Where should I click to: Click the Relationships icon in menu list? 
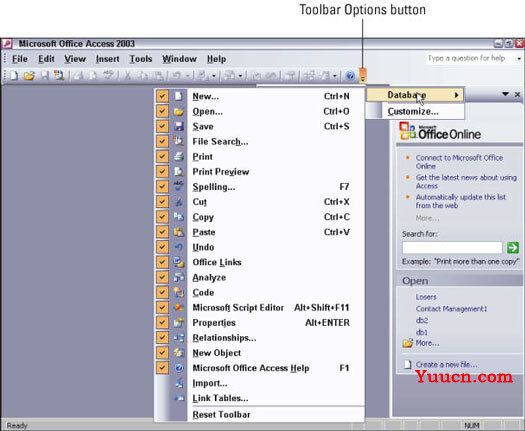(x=179, y=338)
